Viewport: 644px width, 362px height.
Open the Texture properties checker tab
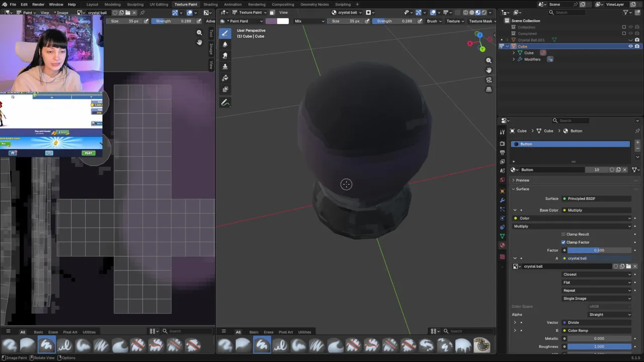point(502,257)
